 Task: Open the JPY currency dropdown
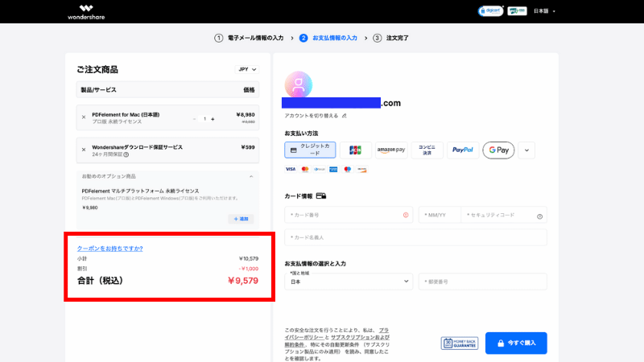(247, 69)
